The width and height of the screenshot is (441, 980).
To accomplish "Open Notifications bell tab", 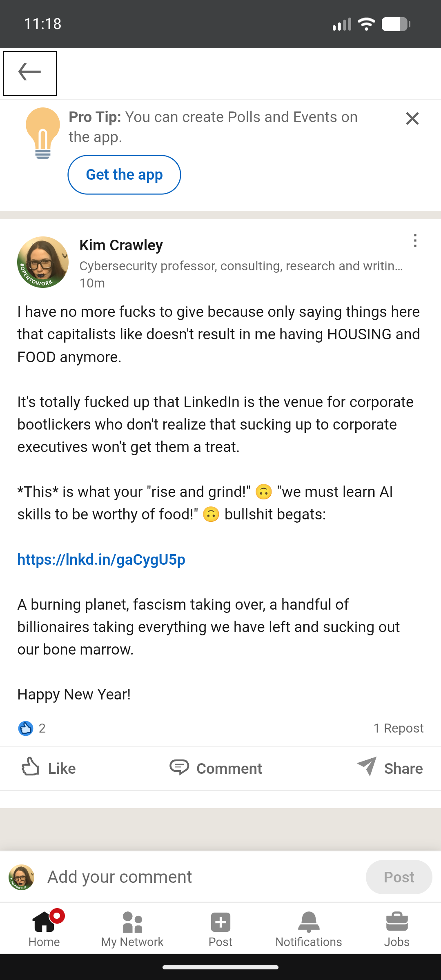I will pos(309,929).
